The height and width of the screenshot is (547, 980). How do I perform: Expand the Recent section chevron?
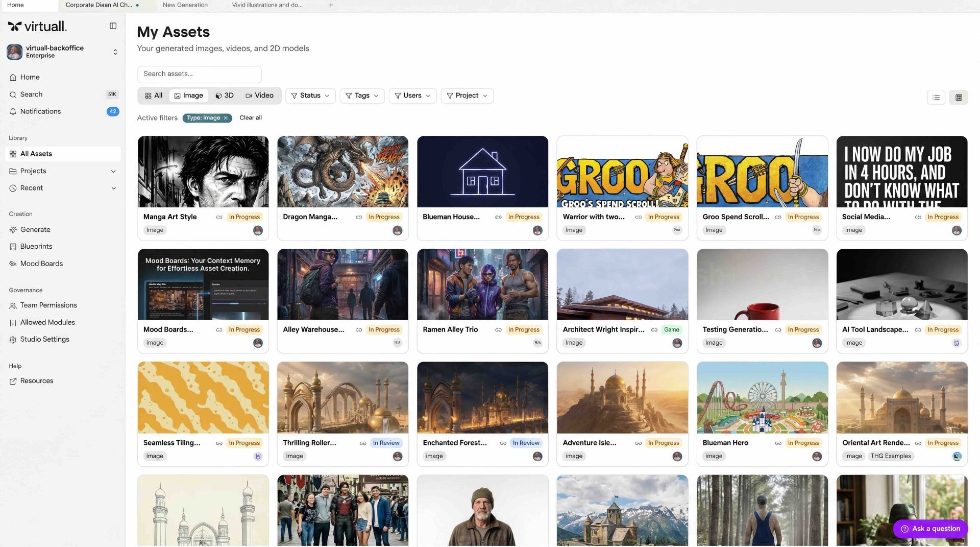pos(113,188)
